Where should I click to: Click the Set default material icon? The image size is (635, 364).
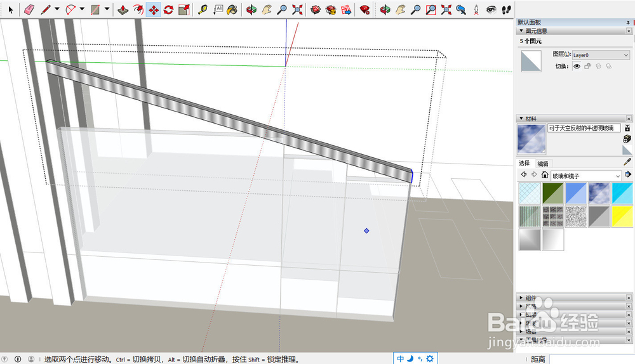pos(627,150)
